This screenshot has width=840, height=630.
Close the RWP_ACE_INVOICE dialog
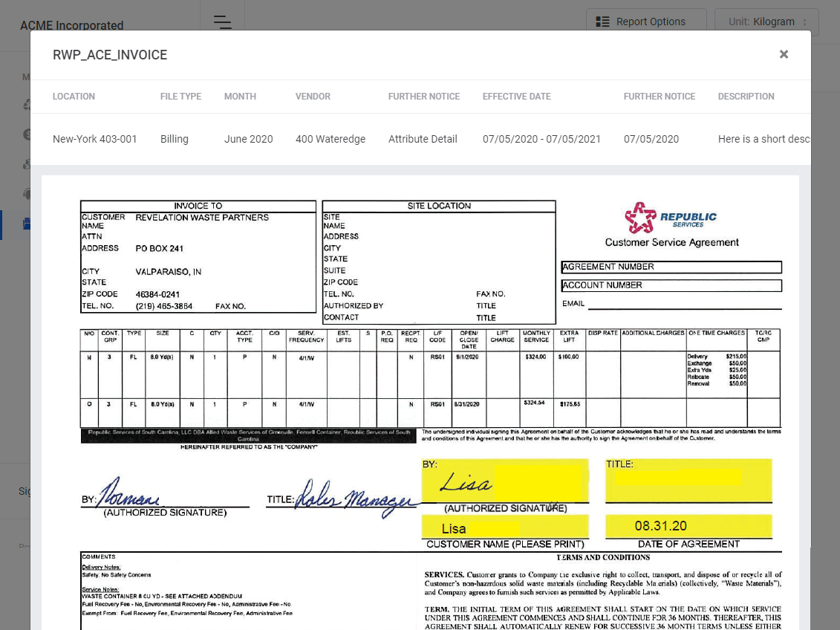784,54
